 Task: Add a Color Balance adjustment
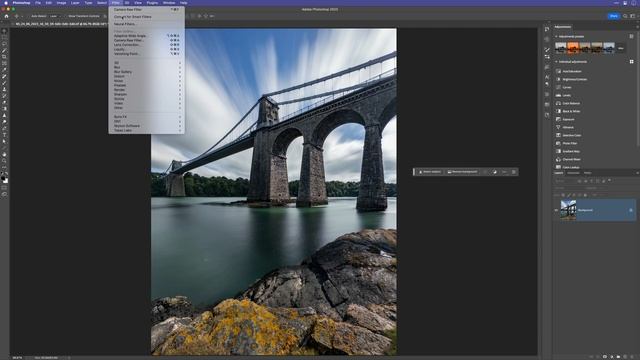(571, 103)
